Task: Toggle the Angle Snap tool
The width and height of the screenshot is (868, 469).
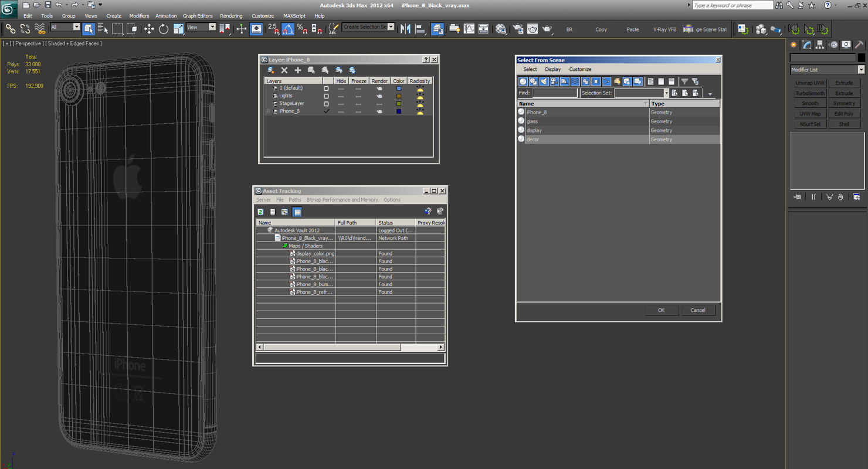Action: 288,29
